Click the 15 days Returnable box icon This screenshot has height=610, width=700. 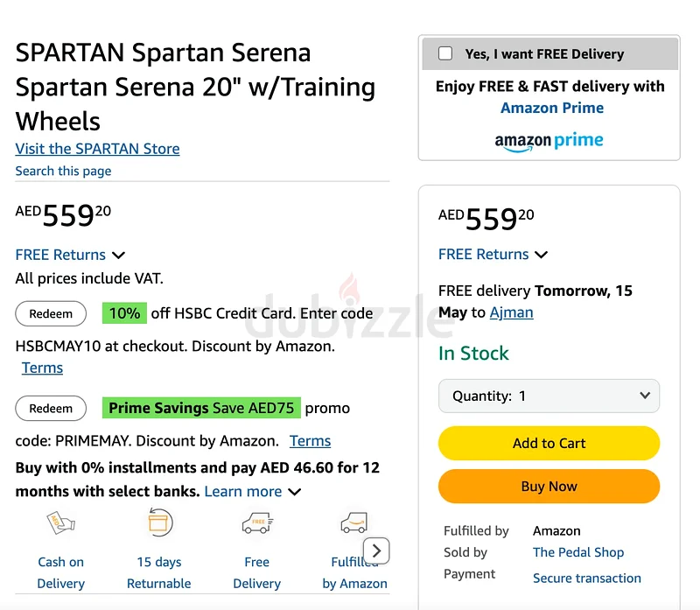(x=159, y=522)
